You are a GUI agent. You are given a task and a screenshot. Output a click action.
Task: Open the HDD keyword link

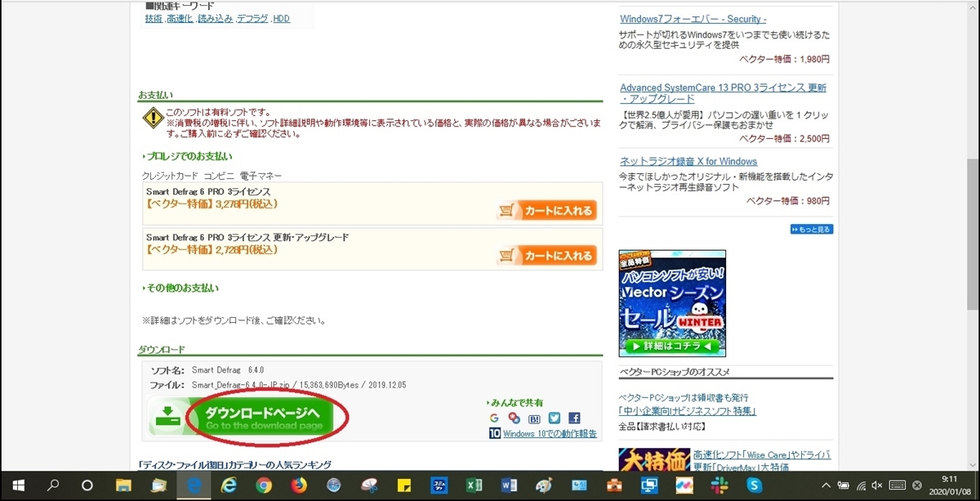pyautogui.click(x=281, y=18)
